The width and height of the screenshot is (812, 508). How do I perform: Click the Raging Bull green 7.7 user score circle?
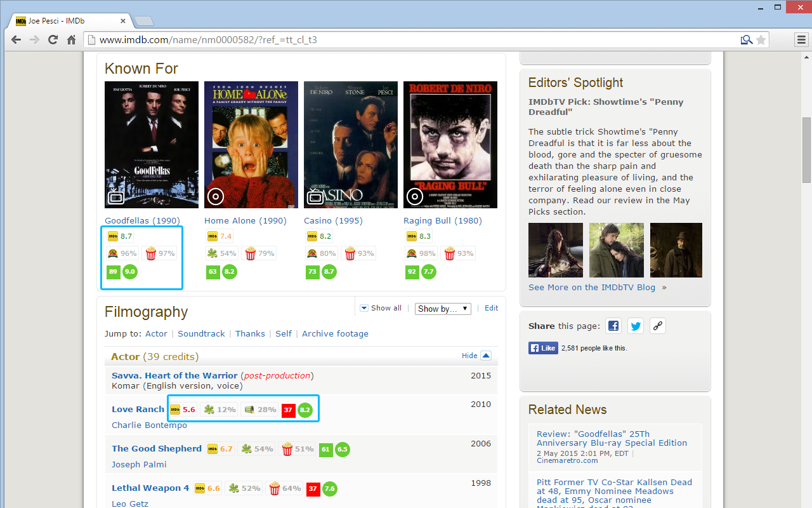(428, 272)
